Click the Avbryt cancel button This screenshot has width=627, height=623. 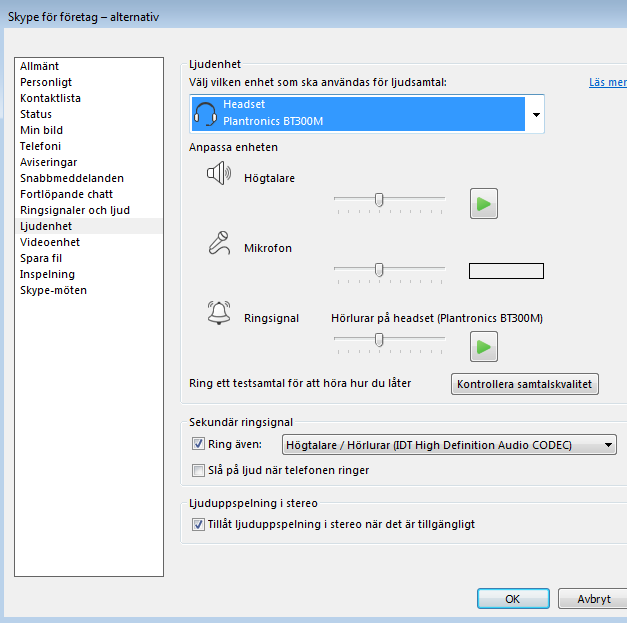click(594, 599)
